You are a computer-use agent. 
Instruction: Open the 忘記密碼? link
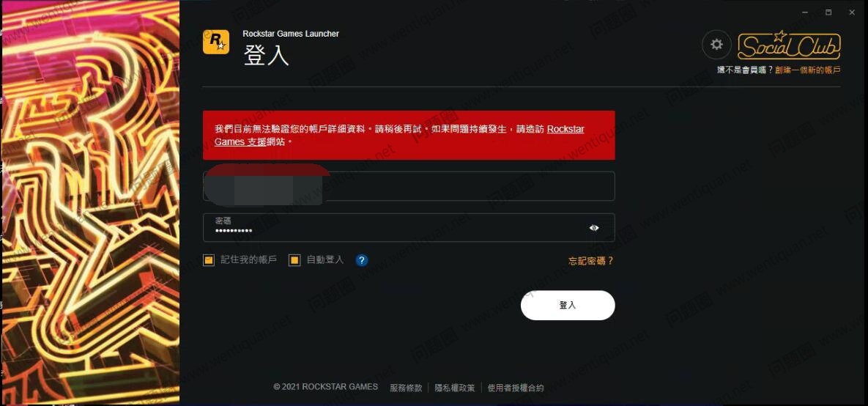(591, 261)
